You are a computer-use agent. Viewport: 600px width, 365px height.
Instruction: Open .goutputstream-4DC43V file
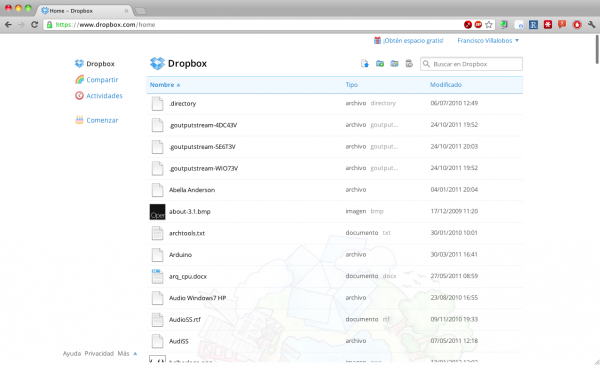pyautogui.click(x=203, y=125)
